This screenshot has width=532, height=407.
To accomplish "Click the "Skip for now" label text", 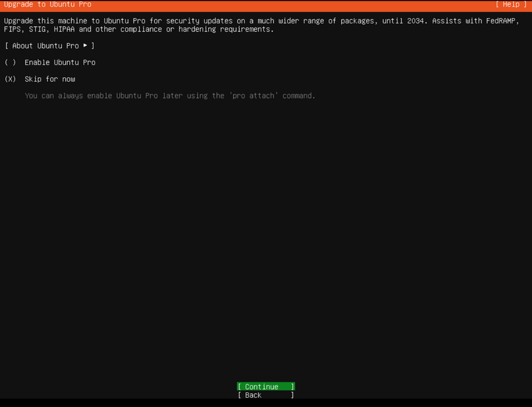I will (50, 79).
